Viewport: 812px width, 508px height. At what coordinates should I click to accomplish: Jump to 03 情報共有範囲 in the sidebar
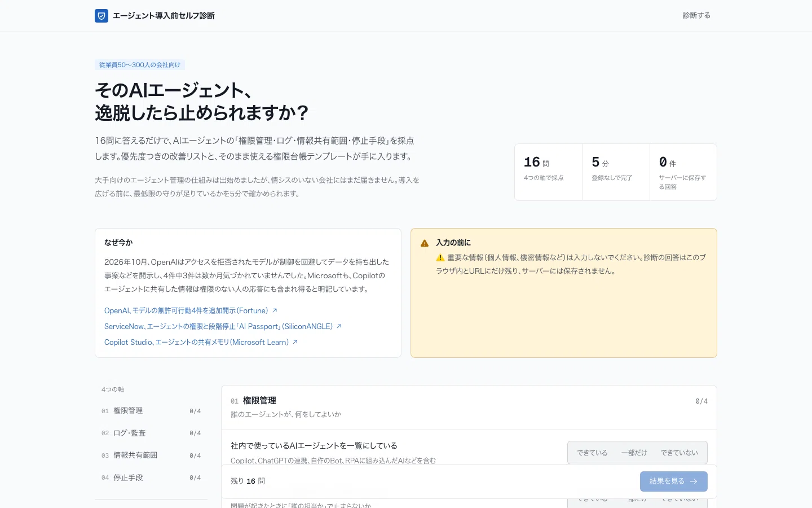tap(151, 456)
